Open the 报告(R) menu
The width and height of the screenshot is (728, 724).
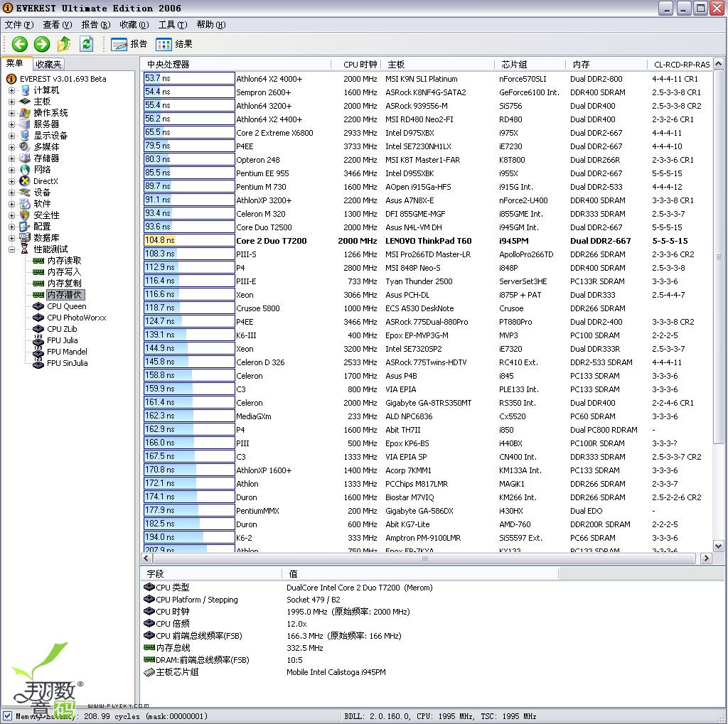pyautogui.click(x=96, y=25)
